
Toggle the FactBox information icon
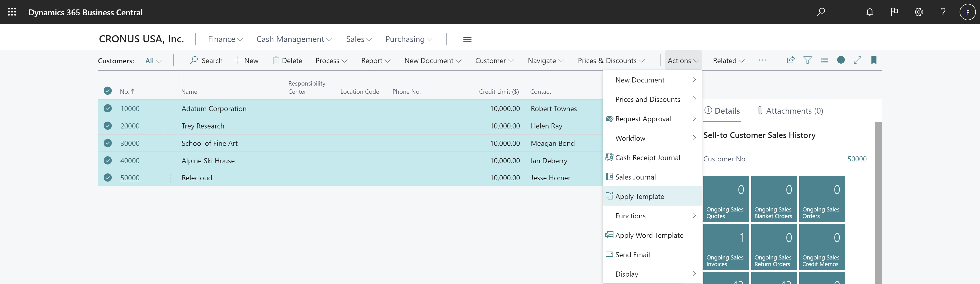point(841,60)
